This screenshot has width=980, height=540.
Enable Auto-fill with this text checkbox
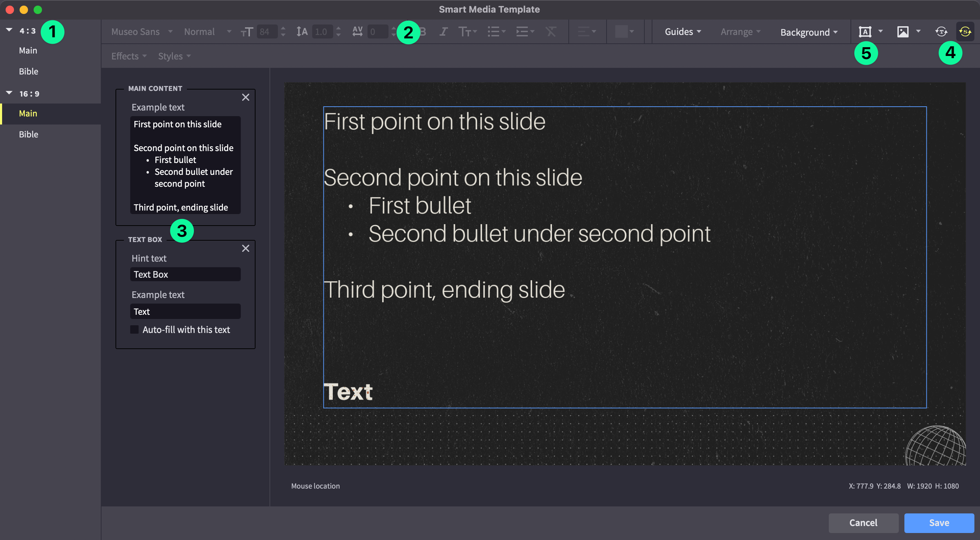pyautogui.click(x=134, y=329)
